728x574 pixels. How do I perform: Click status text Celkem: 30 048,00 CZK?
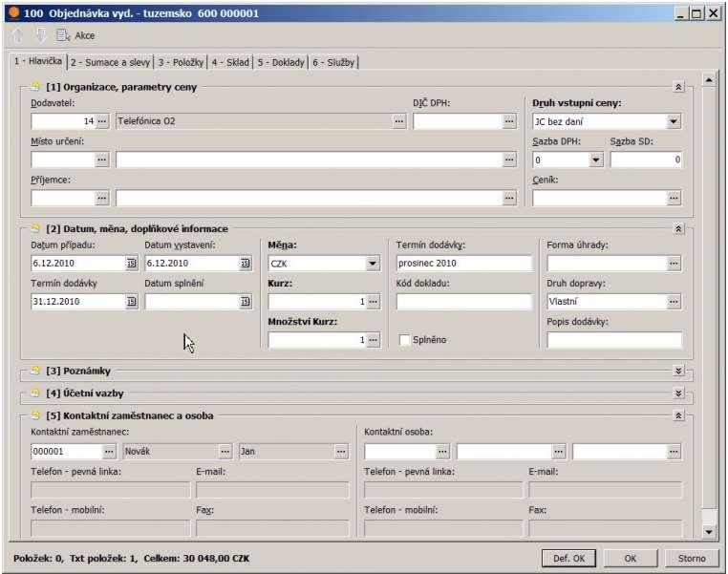[197, 558]
